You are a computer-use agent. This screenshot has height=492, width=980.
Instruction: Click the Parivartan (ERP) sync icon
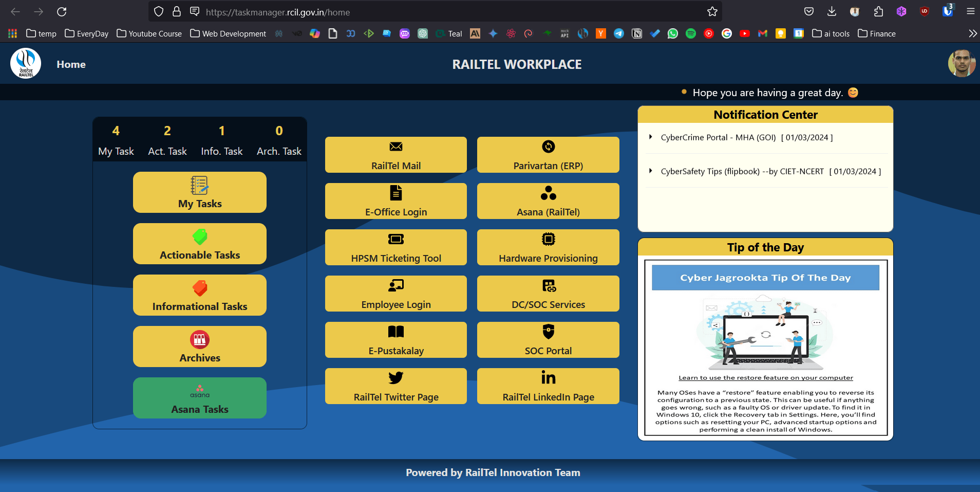click(548, 147)
